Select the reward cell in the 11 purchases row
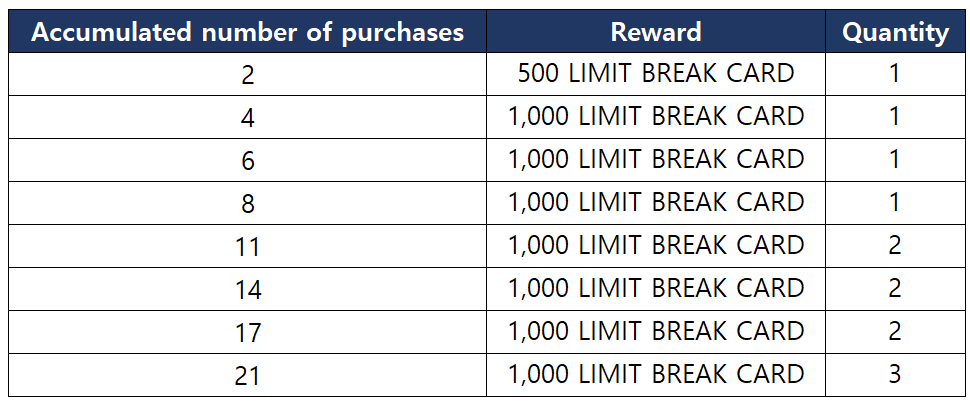This screenshot has height=404, width=970. point(656,246)
